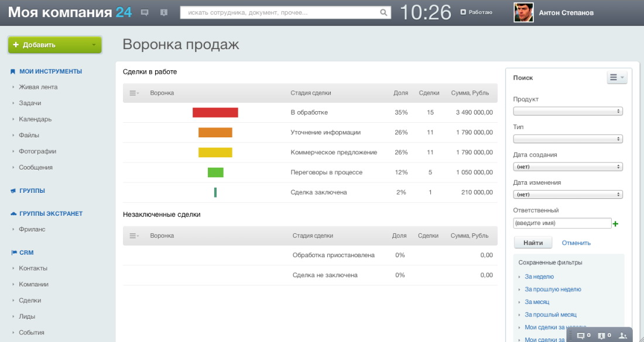This screenshot has height=342, width=644.
Task: Open the Сделки в работе table settings icon
Action: 134,93
